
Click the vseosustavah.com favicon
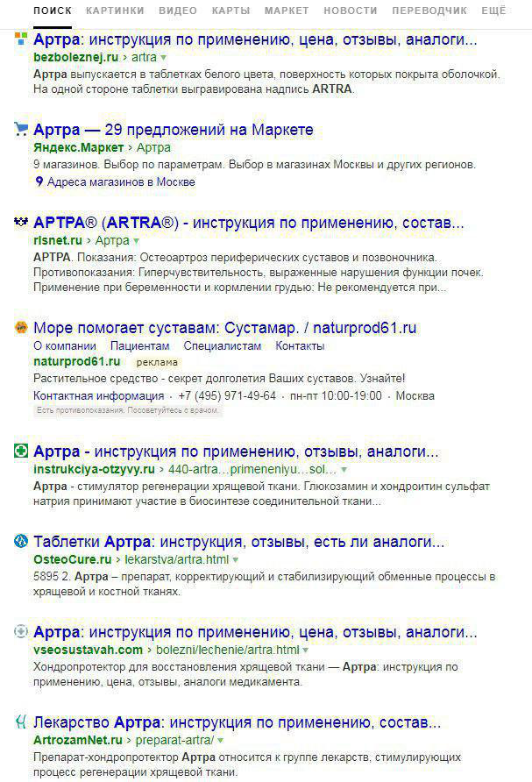pyautogui.click(x=20, y=631)
